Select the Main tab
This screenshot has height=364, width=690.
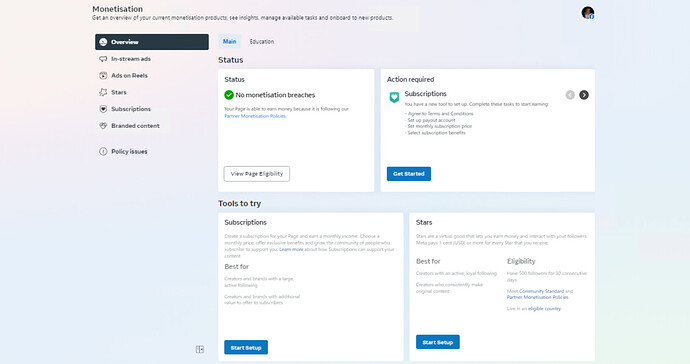pos(229,41)
